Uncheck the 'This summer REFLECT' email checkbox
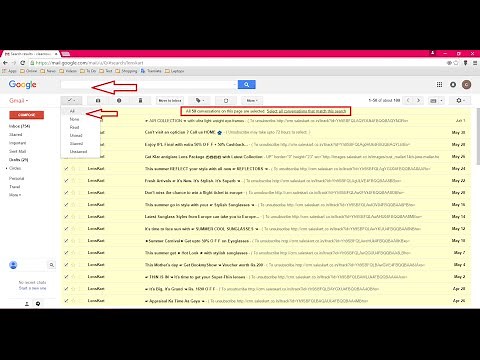The image size is (480, 360). 66,169
